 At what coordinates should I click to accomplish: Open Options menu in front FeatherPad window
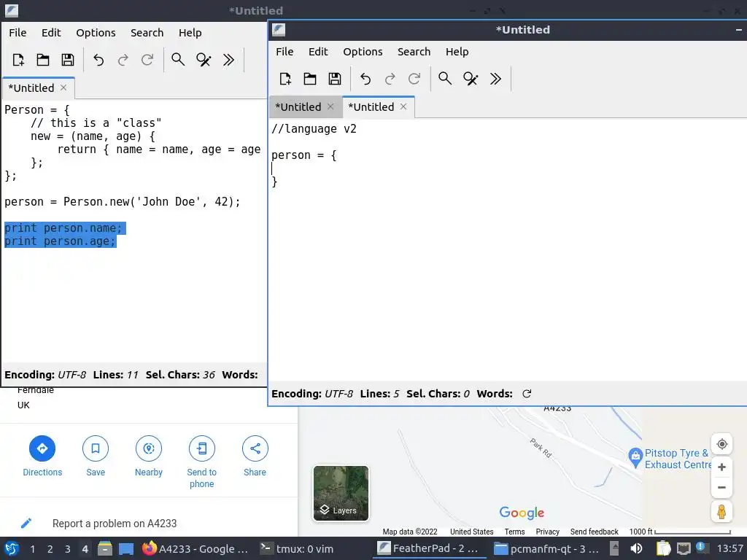click(x=363, y=52)
